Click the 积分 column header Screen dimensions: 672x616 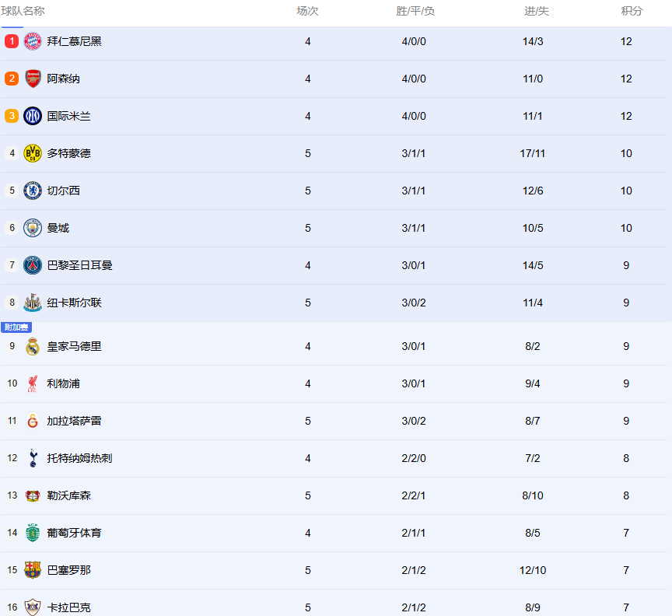click(x=632, y=11)
